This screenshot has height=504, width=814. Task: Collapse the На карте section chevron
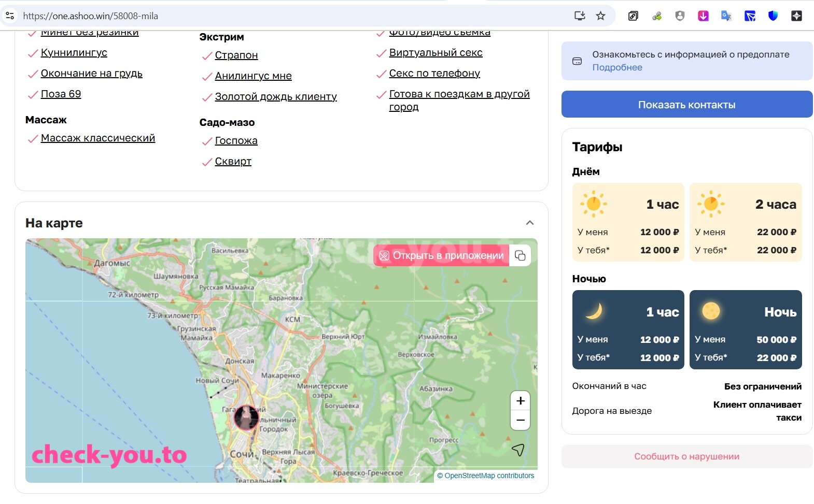pos(530,223)
